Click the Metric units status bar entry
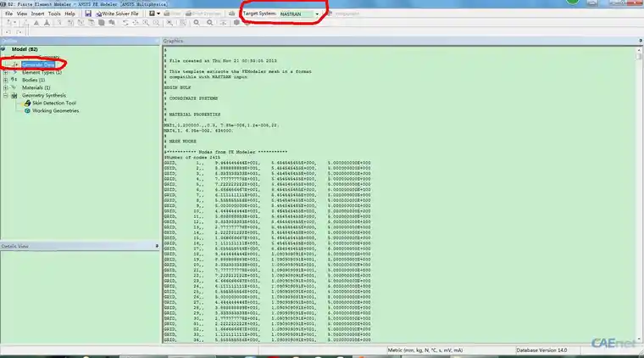This screenshot has width=644, height=358. click(x=425, y=350)
